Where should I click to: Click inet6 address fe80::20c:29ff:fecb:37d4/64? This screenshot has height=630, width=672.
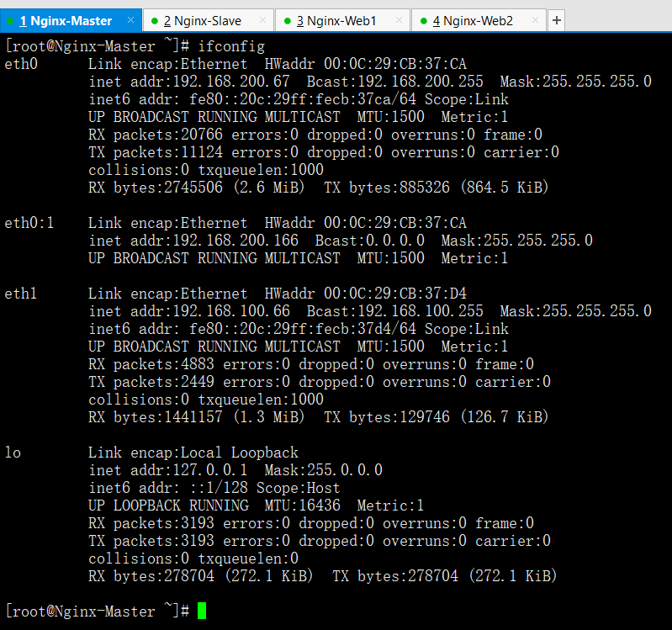pyautogui.click(x=303, y=329)
